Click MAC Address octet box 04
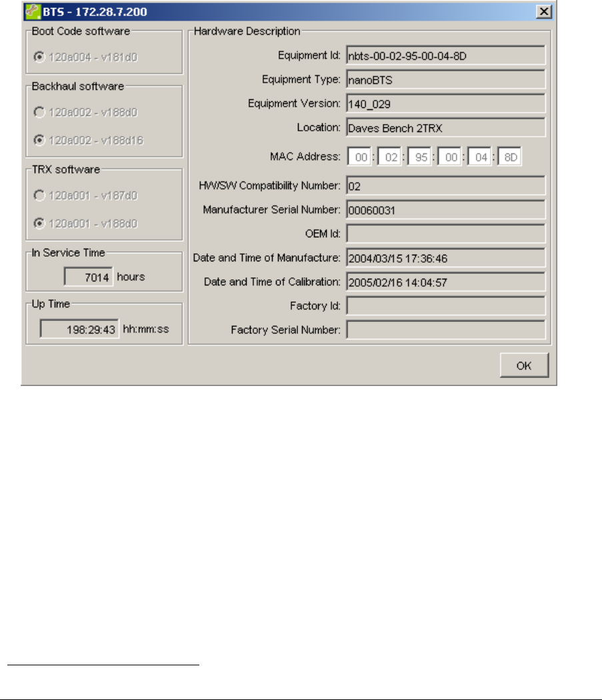Screen dimensions: 602x700 [x=479, y=157]
